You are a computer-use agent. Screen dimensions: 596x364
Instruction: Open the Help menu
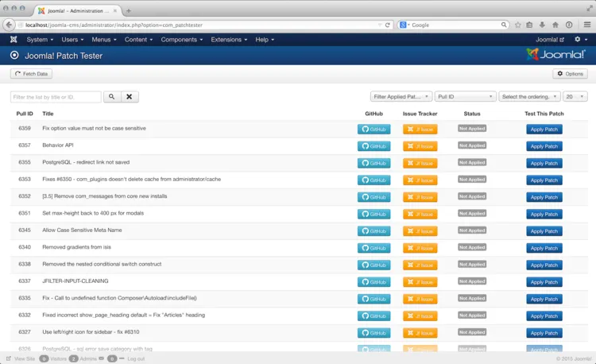pyautogui.click(x=265, y=40)
